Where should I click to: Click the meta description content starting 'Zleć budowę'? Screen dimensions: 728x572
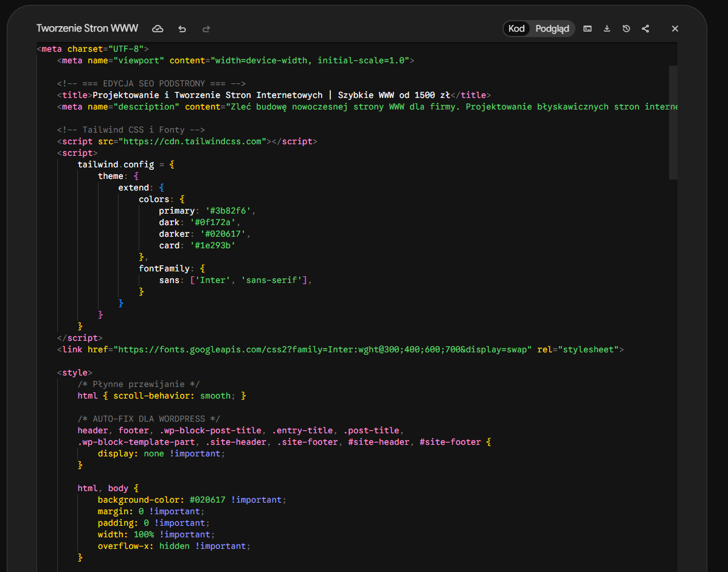pyautogui.click(x=452, y=107)
